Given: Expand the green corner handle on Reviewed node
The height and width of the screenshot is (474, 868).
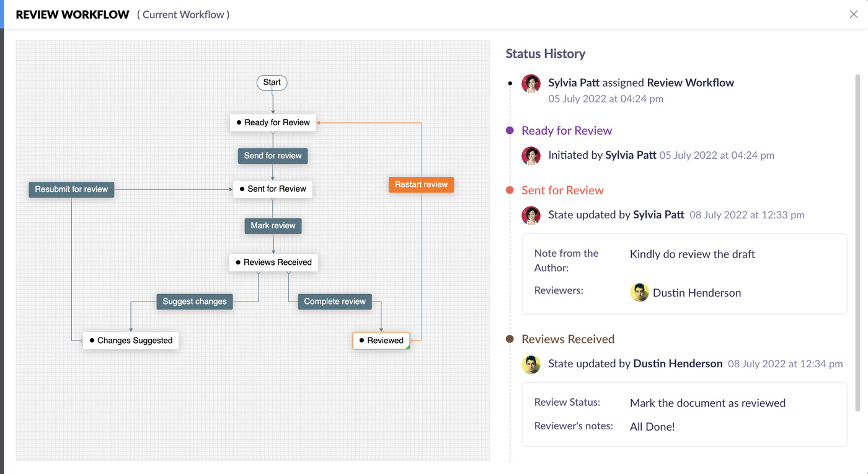Looking at the screenshot, I should point(409,347).
